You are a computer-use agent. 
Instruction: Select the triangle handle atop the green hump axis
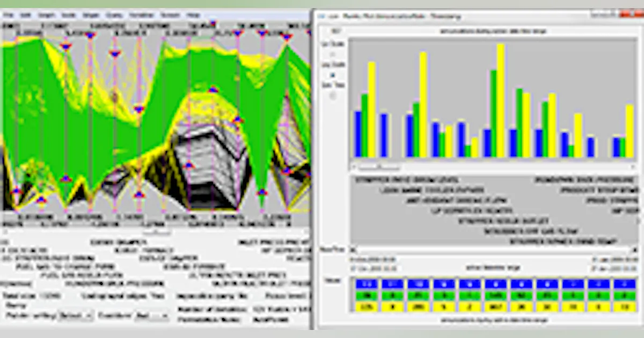[x=213, y=90]
